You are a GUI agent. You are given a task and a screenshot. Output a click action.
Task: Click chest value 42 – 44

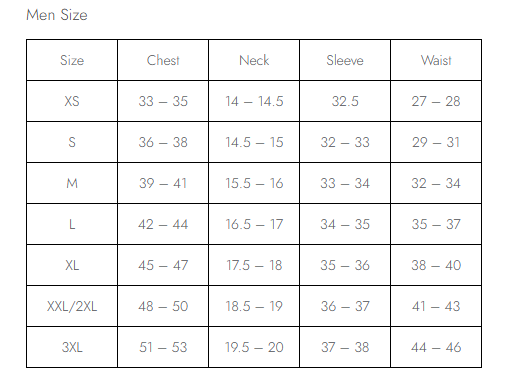pyautogui.click(x=163, y=224)
